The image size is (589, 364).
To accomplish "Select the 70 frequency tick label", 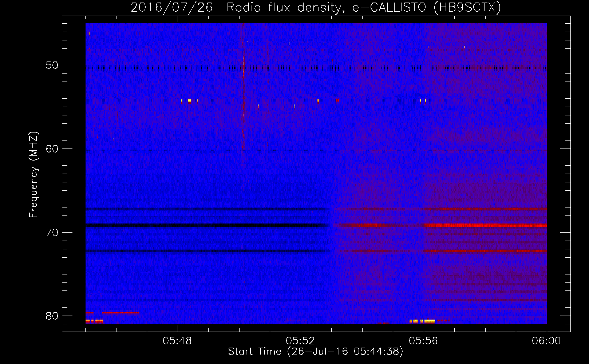I will click(x=52, y=233).
